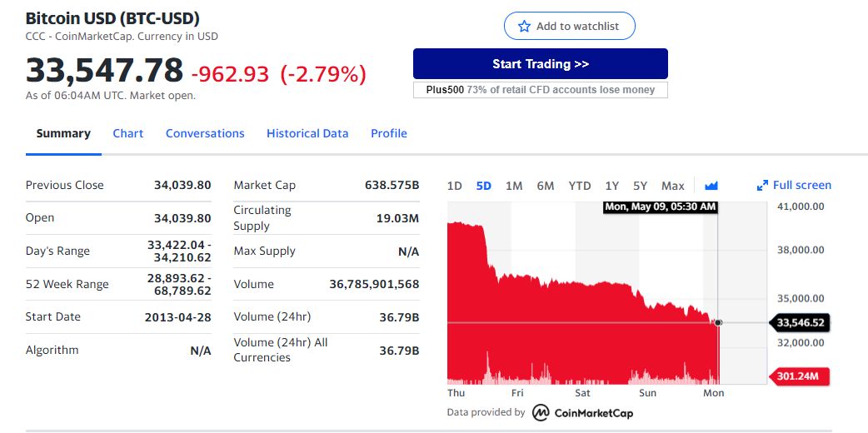Click the Start Trading button
The height and width of the screenshot is (433, 868).
pyautogui.click(x=541, y=63)
